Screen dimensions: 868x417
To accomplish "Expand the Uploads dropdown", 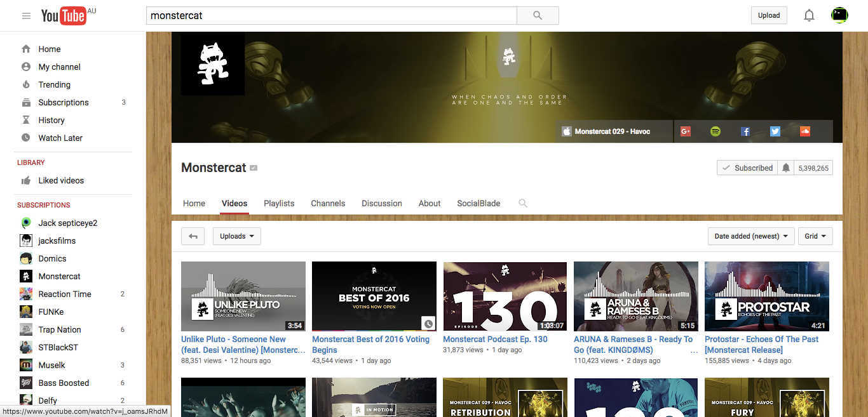I will pyautogui.click(x=236, y=236).
